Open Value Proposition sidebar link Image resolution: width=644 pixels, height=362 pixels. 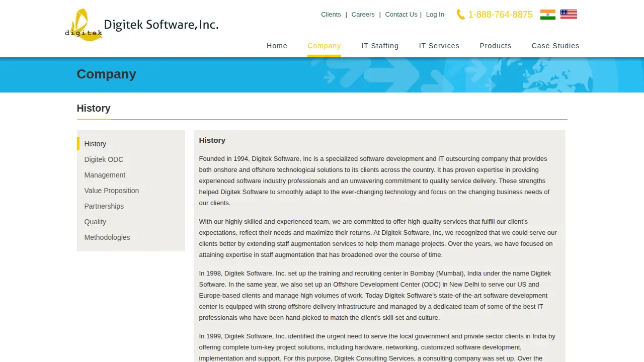pyautogui.click(x=112, y=191)
